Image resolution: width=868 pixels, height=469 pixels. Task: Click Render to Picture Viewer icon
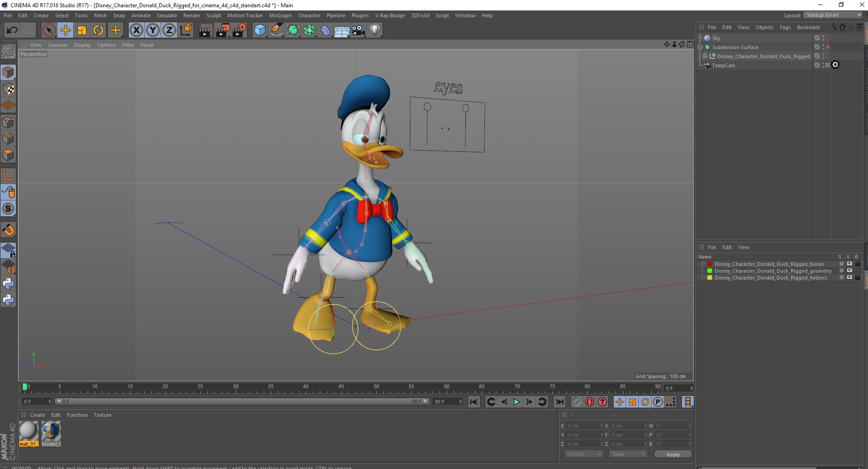click(x=222, y=30)
